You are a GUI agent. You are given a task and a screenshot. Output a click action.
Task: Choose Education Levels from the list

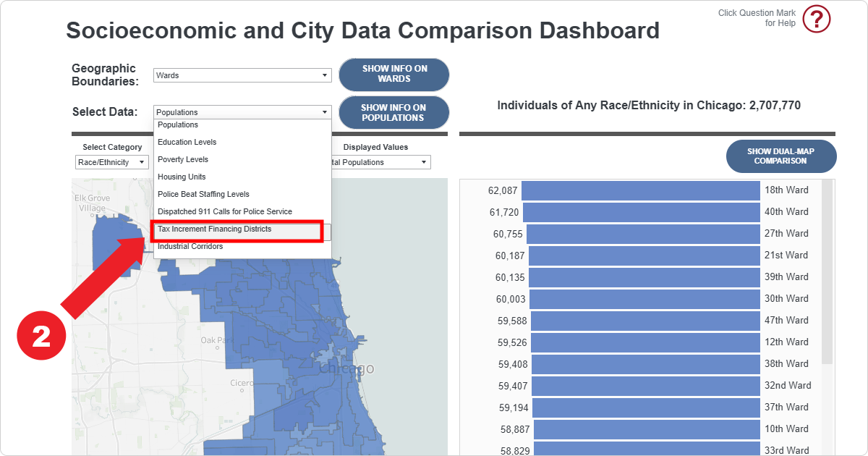click(x=187, y=142)
